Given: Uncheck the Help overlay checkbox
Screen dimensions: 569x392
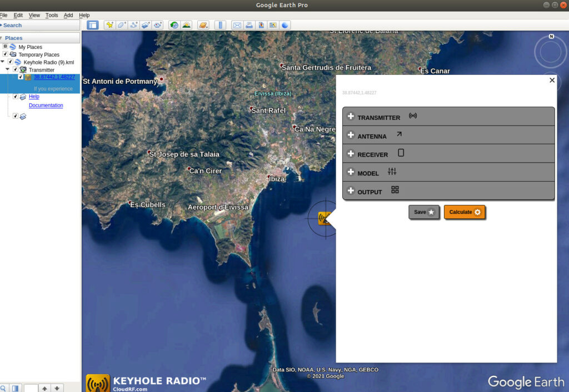Looking at the screenshot, I should click(15, 97).
